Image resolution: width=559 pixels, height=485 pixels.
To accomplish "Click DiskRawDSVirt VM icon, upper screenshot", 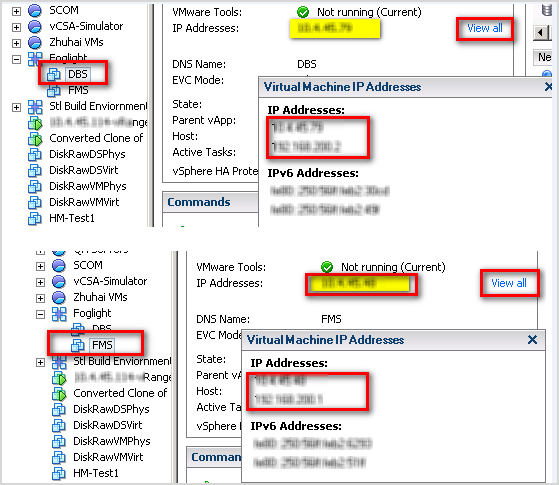I will tap(35, 170).
